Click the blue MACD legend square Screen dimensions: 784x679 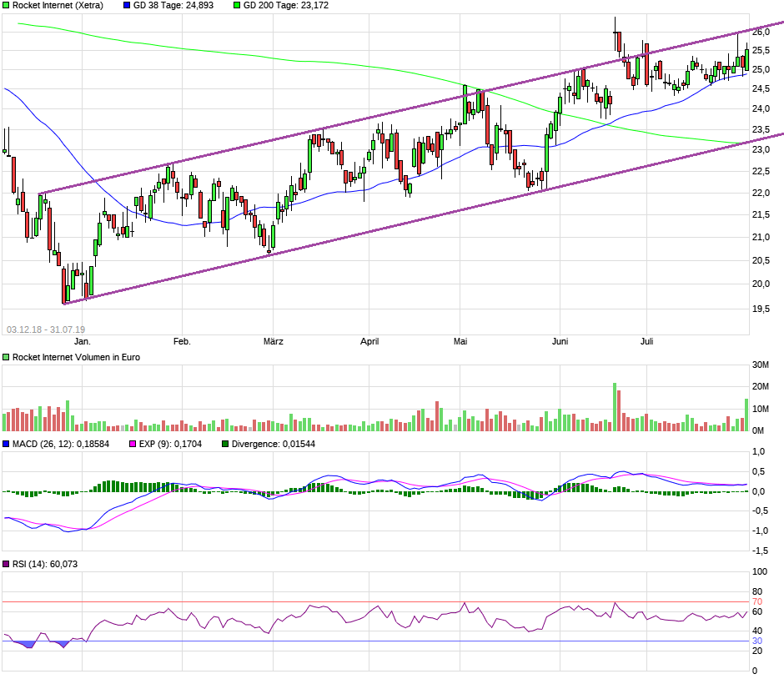(6, 445)
